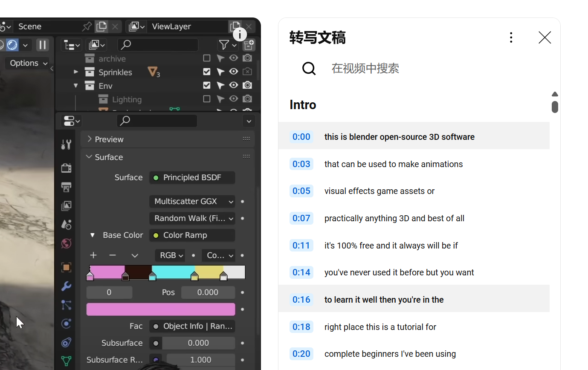This screenshot has height=370, width=588.
Task: Open the Multiscatter GGX distribution dropdown
Action: coord(192,201)
